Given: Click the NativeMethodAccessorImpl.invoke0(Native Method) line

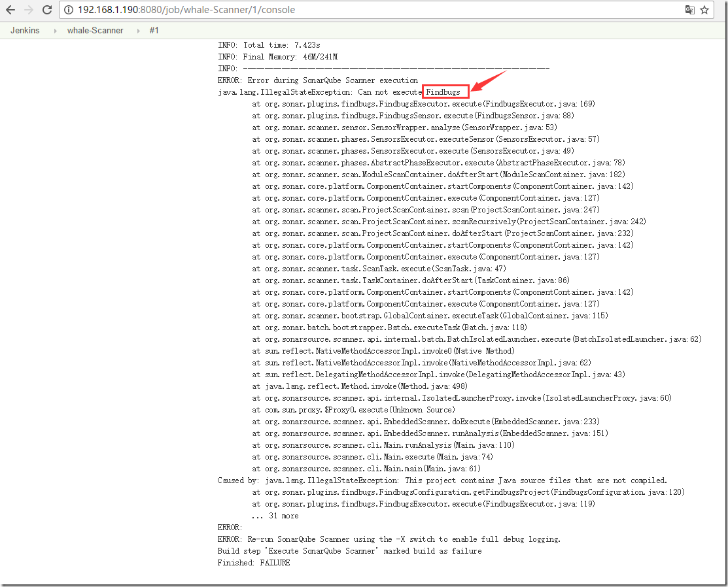Looking at the screenshot, I should [x=383, y=351].
